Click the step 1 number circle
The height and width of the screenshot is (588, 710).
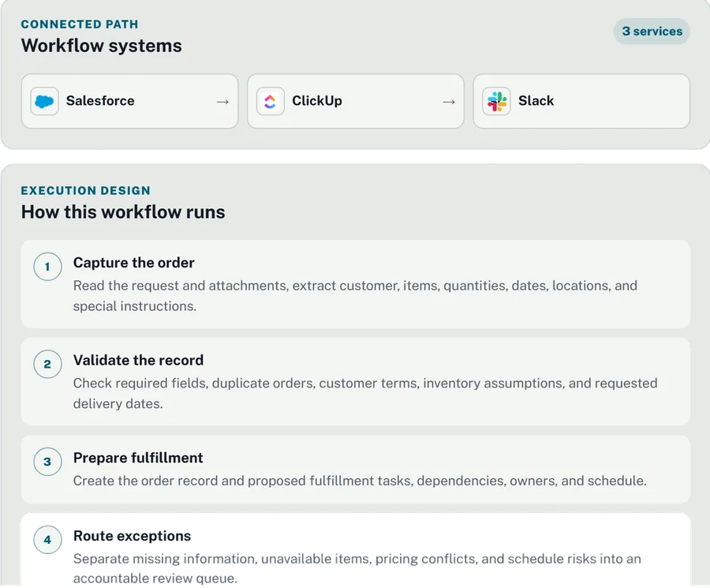47,266
